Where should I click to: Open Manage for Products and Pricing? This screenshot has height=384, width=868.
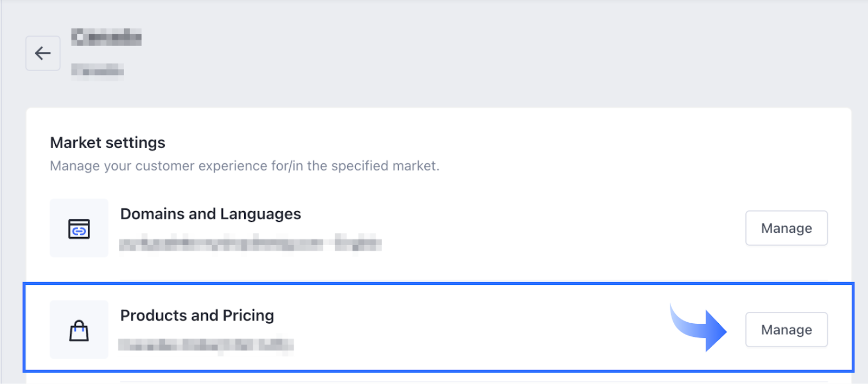point(786,329)
